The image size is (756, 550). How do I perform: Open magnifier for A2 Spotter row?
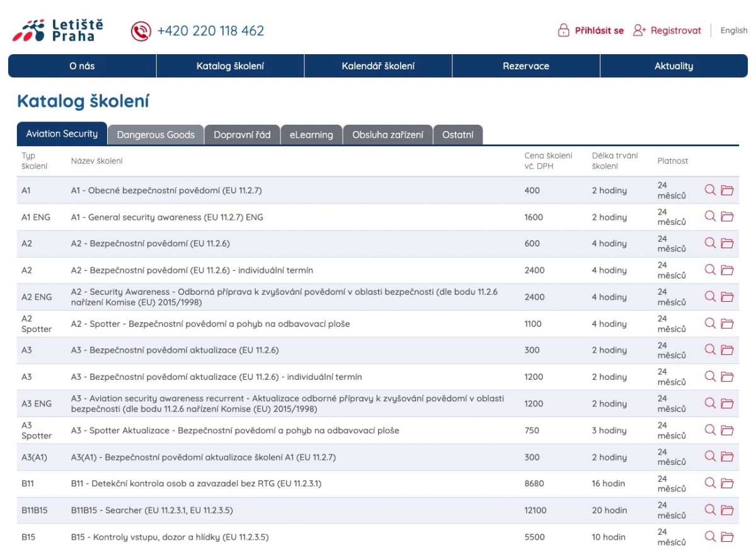pyautogui.click(x=710, y=324)
